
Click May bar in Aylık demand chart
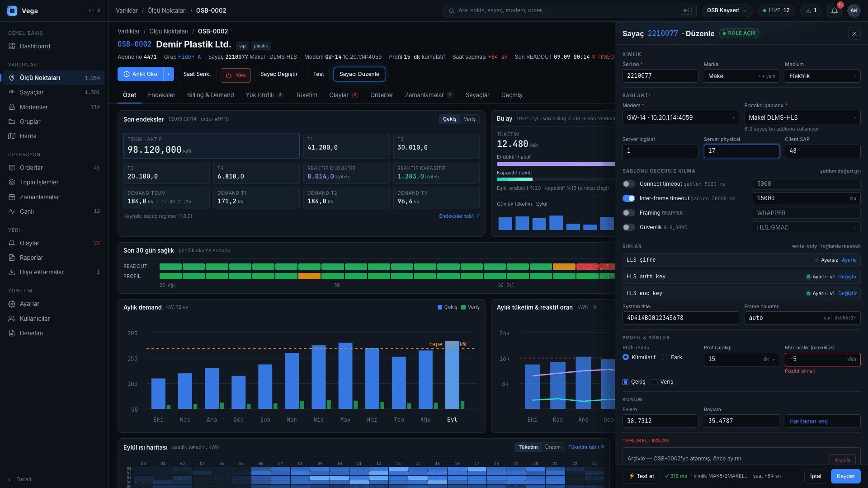pos(345,375)
